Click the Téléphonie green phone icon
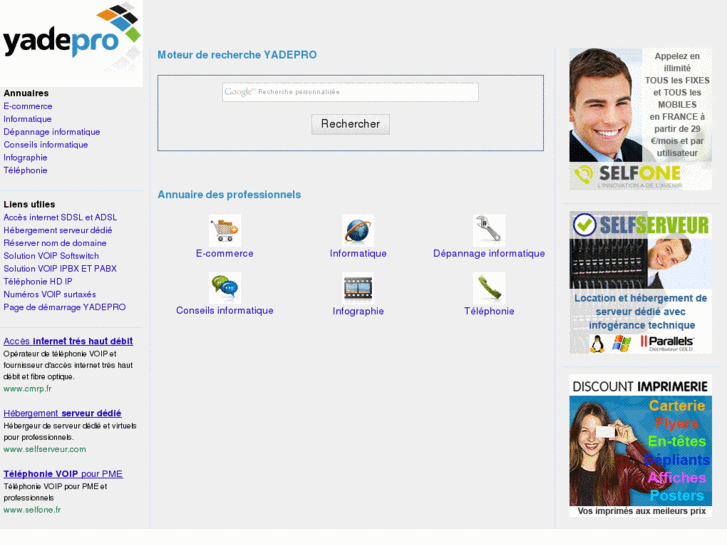Viewport: 727px width, 545px height. 489,288
